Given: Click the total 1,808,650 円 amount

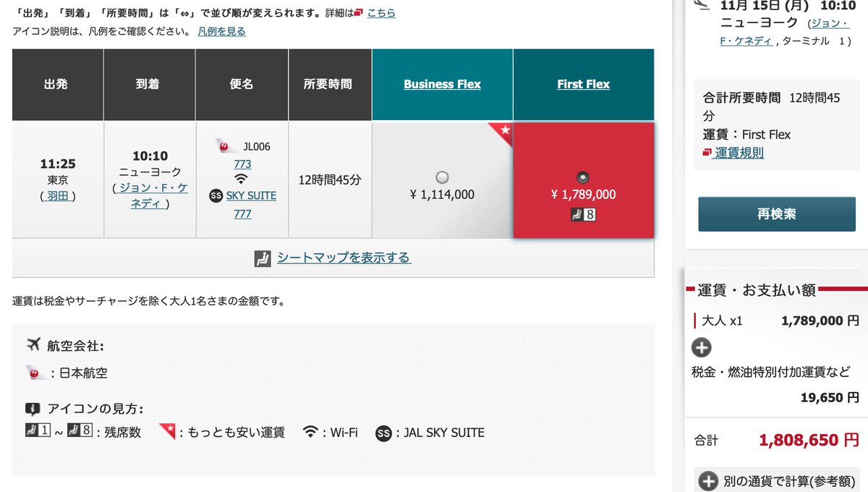Looking at the screenshot, I should pyautogui.click(x=809, y=440).
